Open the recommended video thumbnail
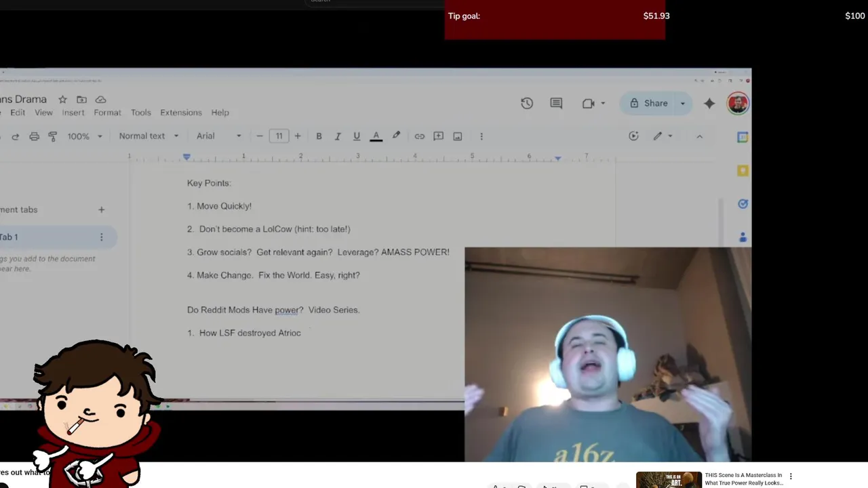The width and height of the screenshot is (868, 488). 669,480
